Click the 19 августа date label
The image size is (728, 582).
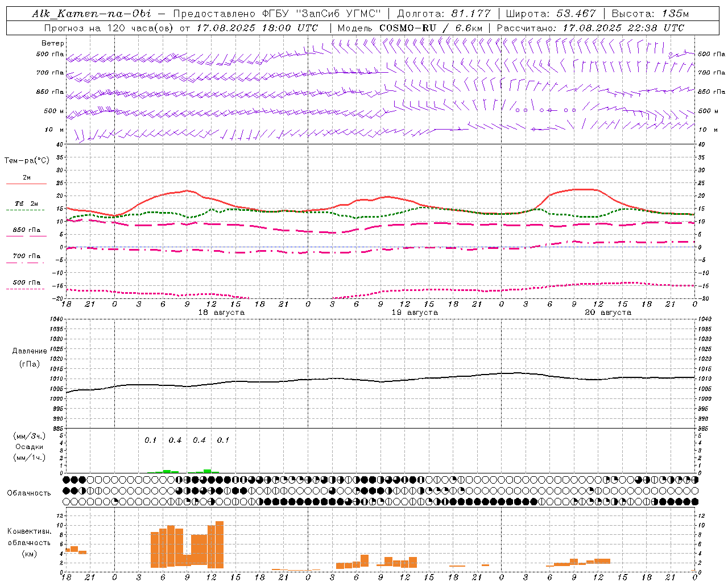tap(415, 313)
